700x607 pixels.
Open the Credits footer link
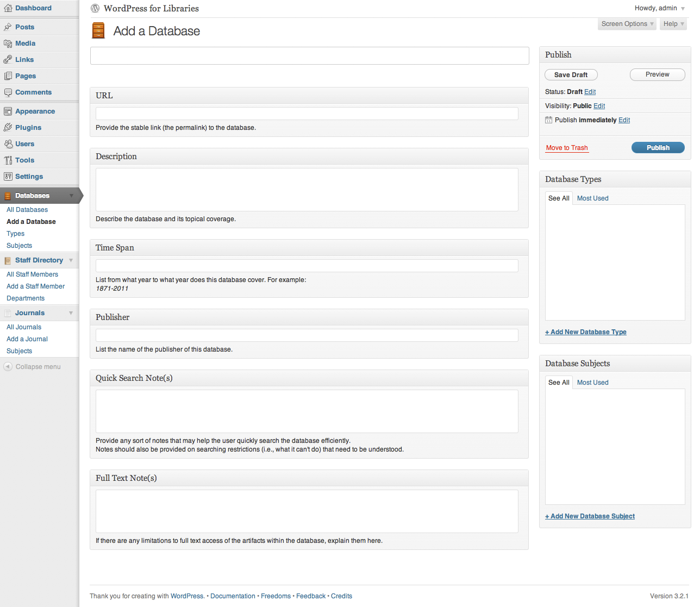click(x=341, y=596)
